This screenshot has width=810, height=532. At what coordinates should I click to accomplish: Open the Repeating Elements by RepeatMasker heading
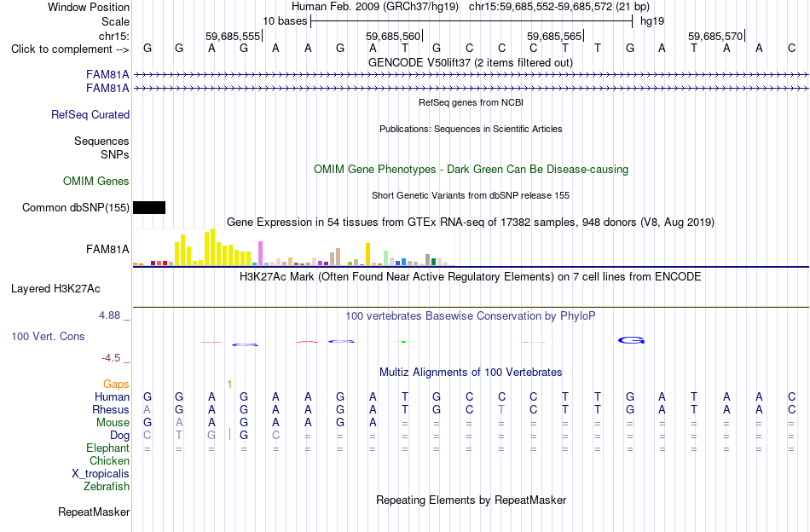click(x=471, y=500)
